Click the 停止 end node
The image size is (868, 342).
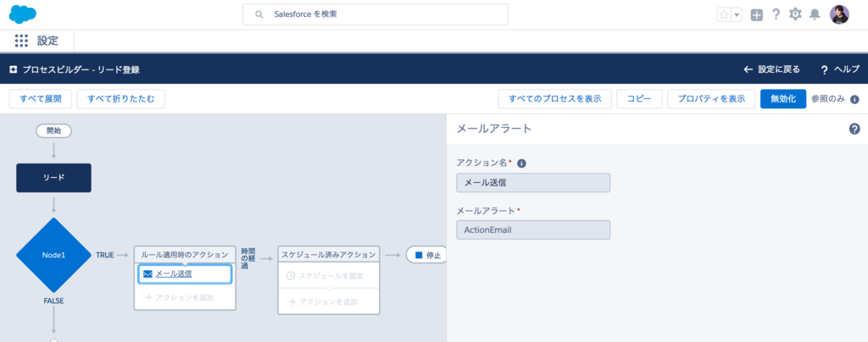point(427,256)
